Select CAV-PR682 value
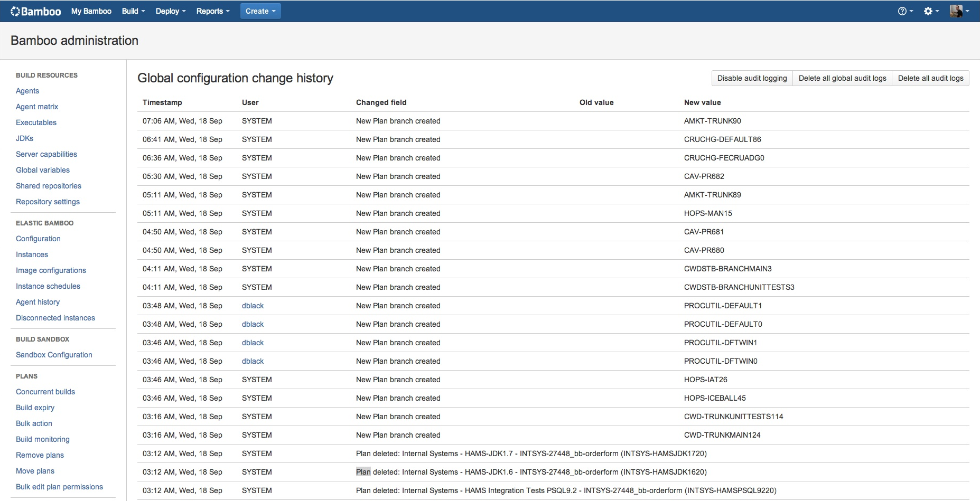980x501 pixels. 704,176
